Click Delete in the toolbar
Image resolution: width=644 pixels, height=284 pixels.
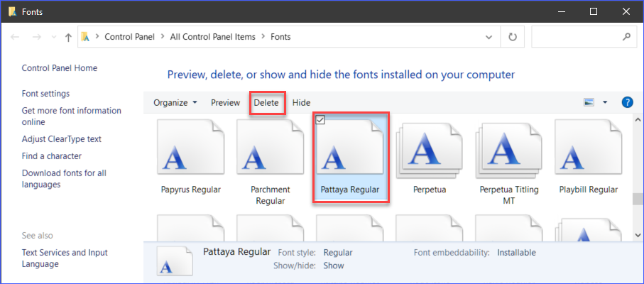coord(266,103)
